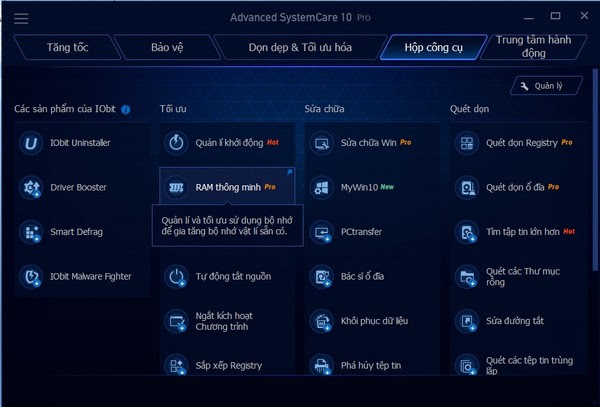Click the Tìm tập tin lớn hơn icon
Viewport: 600px width, 407px height.
point(467,232)
